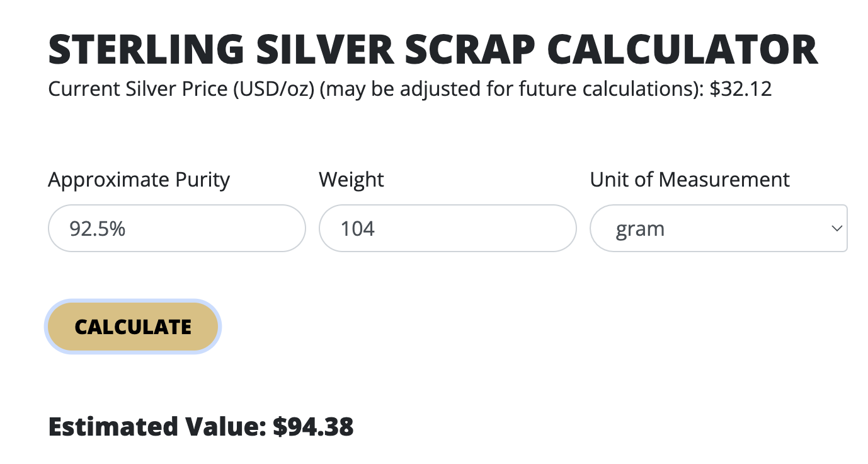Click the 92.5% purity value
This screenshot has width=868, height=464.
click(98, 228)
